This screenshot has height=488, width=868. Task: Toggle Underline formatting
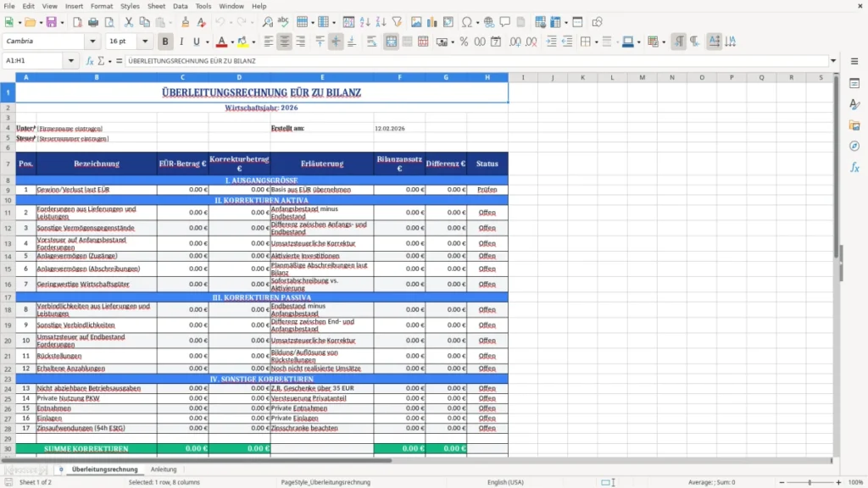pyautogui.click(x=196, y=42)
